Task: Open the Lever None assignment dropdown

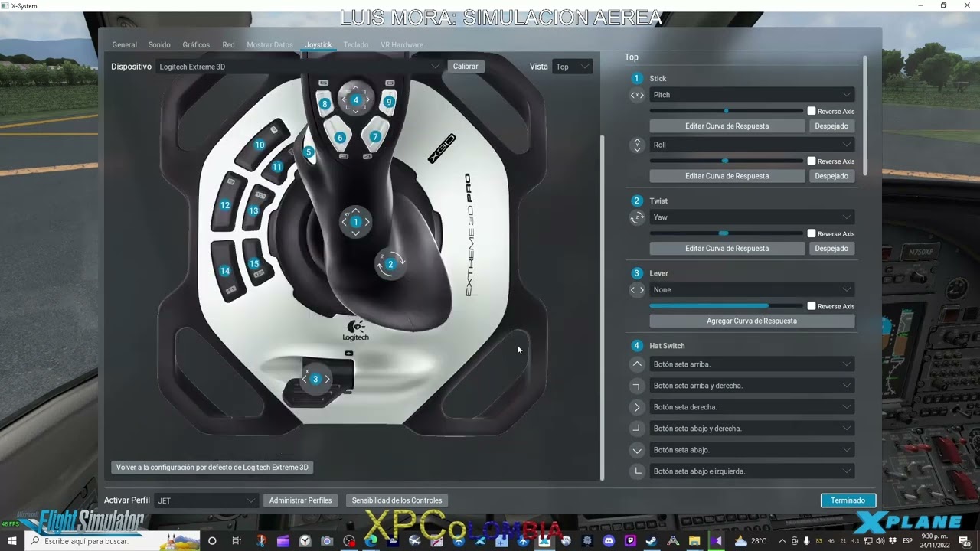Action: (752, 289)
